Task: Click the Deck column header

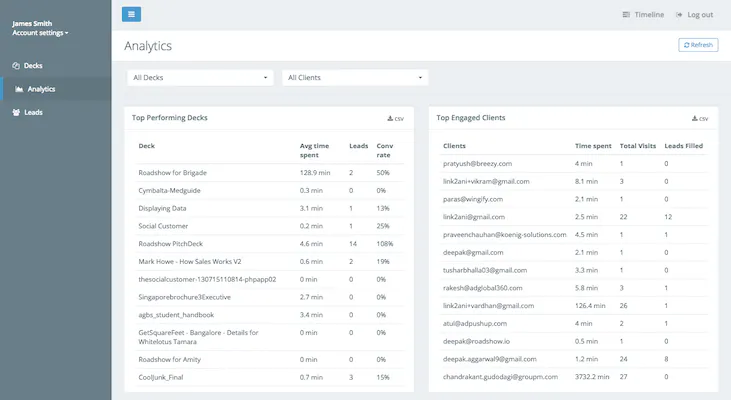Action: (x=146, y=146)
